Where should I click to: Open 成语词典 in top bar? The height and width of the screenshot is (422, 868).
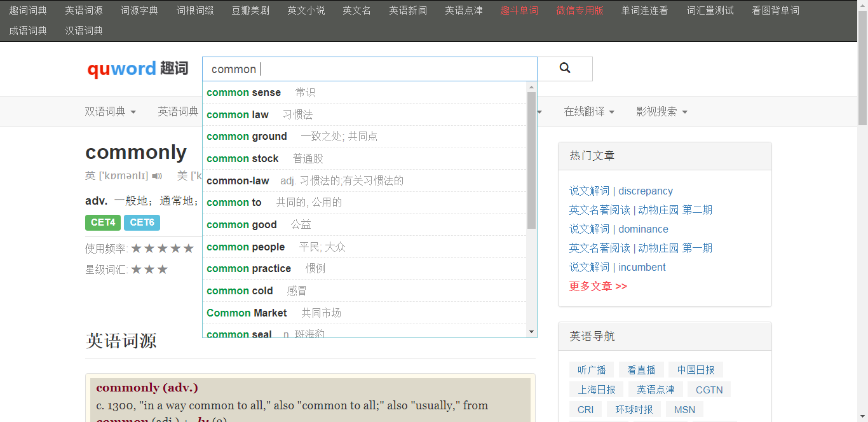click(x=28, y=31)
